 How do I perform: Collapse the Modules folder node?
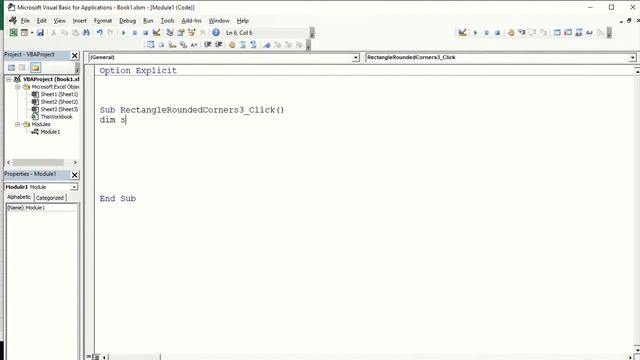coord(18,124)
